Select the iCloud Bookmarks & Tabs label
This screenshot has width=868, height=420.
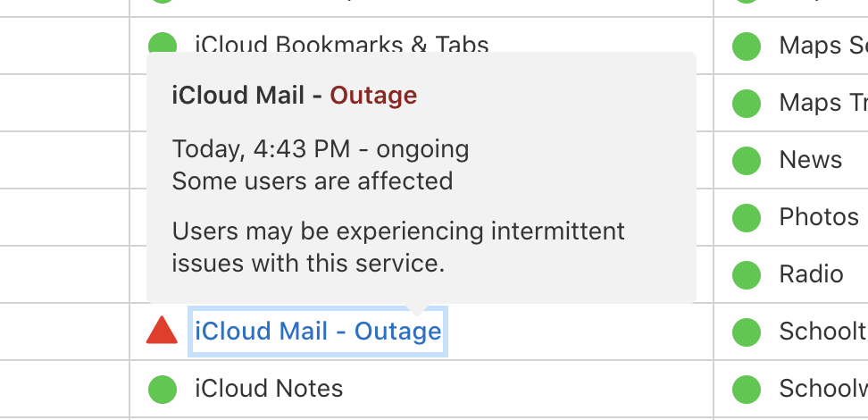coord(341,44)
